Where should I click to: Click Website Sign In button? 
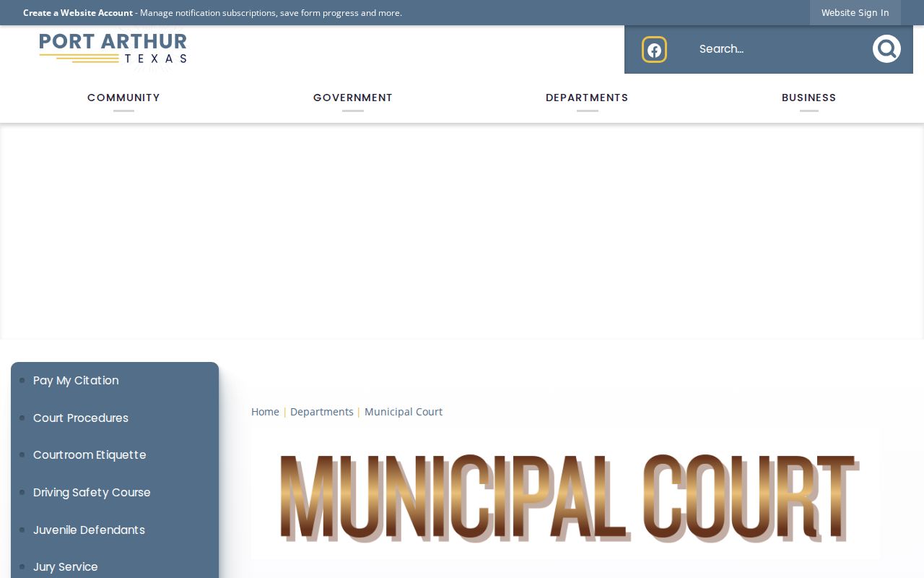pyautogui.click(x=855, y=13)
